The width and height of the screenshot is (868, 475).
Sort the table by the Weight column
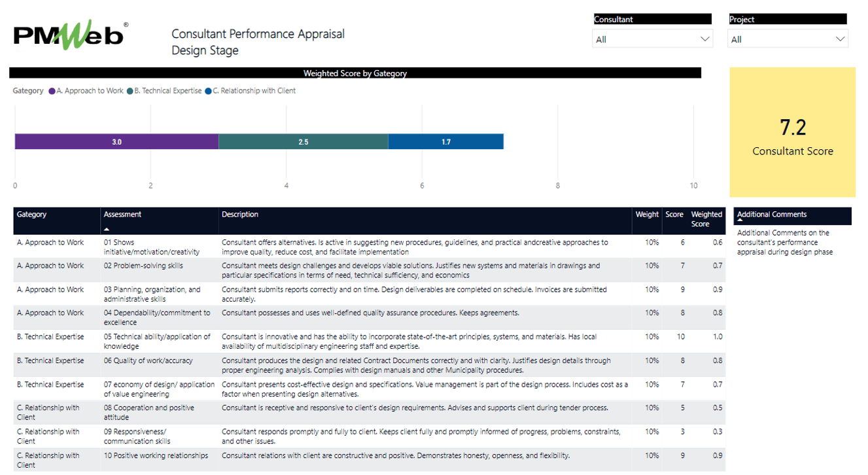coord(646,214)
